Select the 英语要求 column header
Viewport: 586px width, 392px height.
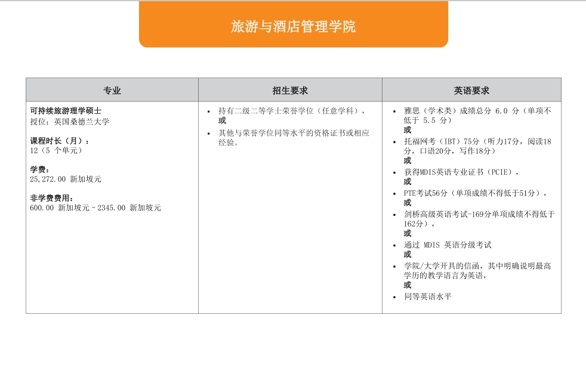471,91
